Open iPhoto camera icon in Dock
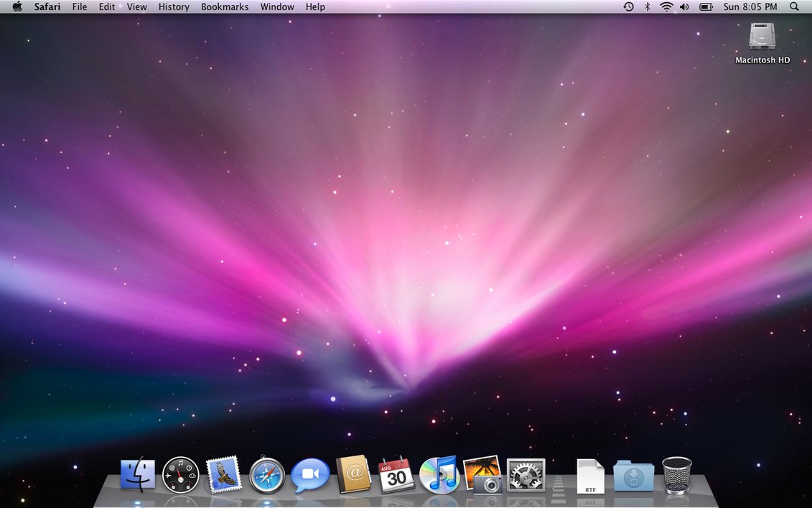812x508 pixels. coord(482,474)
